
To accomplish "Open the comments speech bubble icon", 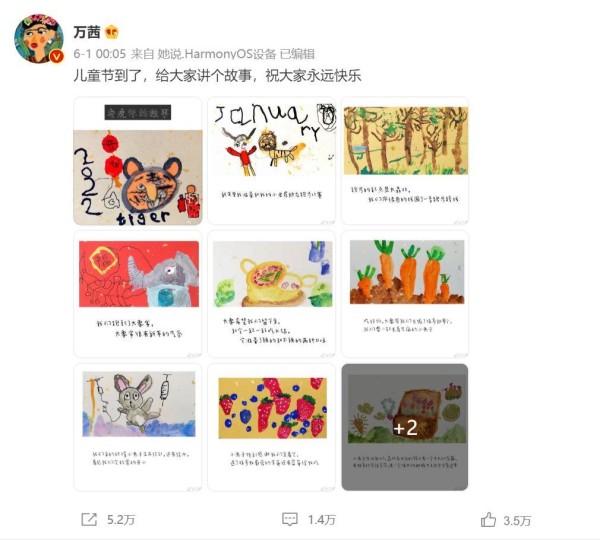I will 290,519.
